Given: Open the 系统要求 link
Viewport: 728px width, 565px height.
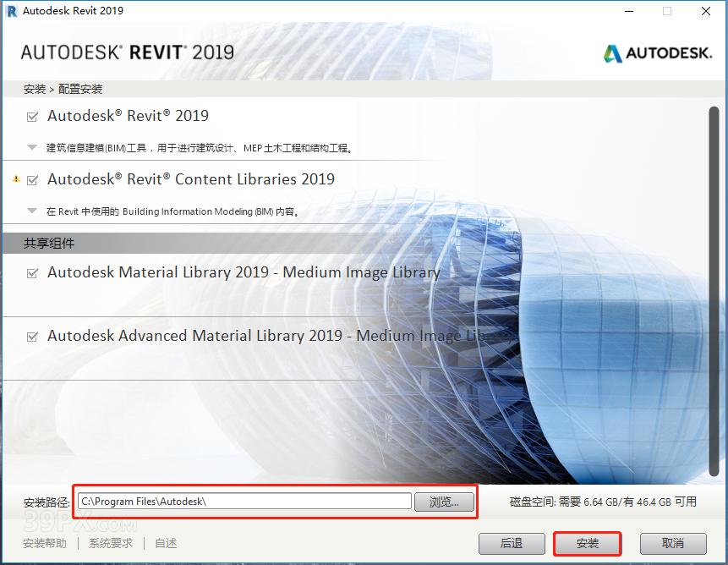Looking at the screenshot, I should 111,543.
